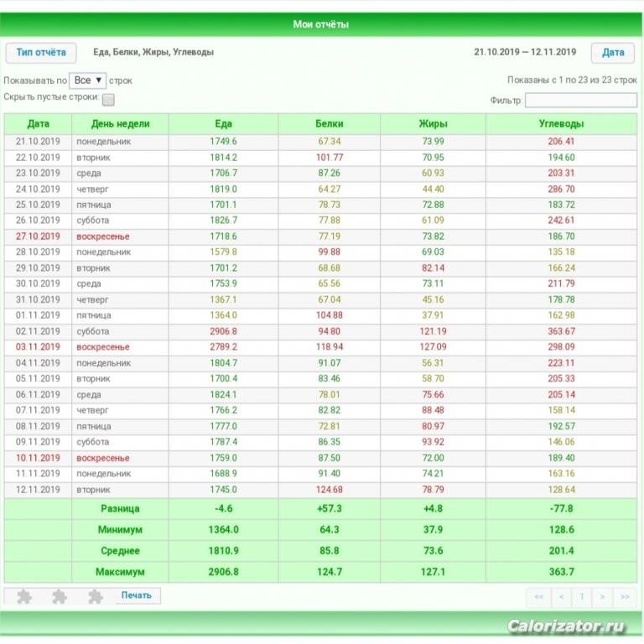The image size is (644, 644).
Task: Select the red date cell 10.11.2019
Action: 38,458
